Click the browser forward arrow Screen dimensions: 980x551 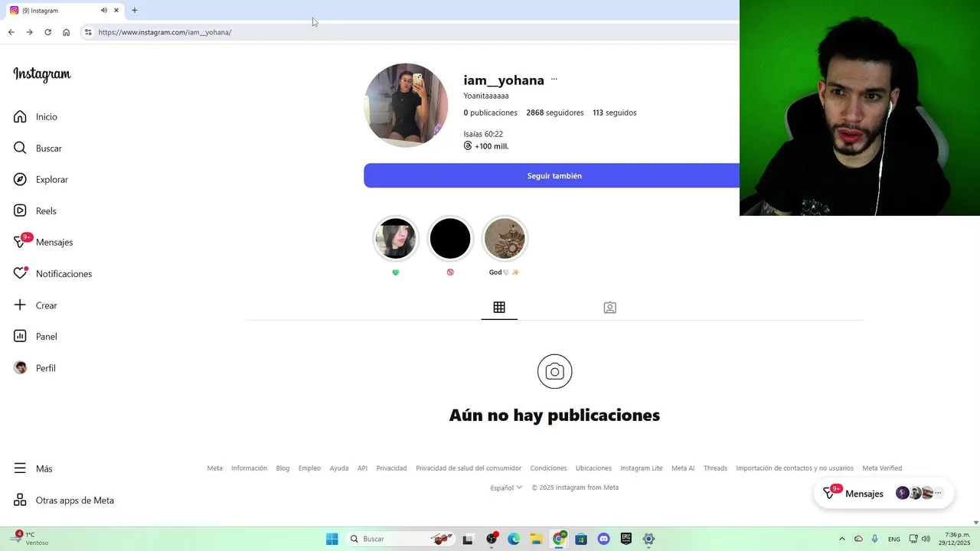(29, 32)
